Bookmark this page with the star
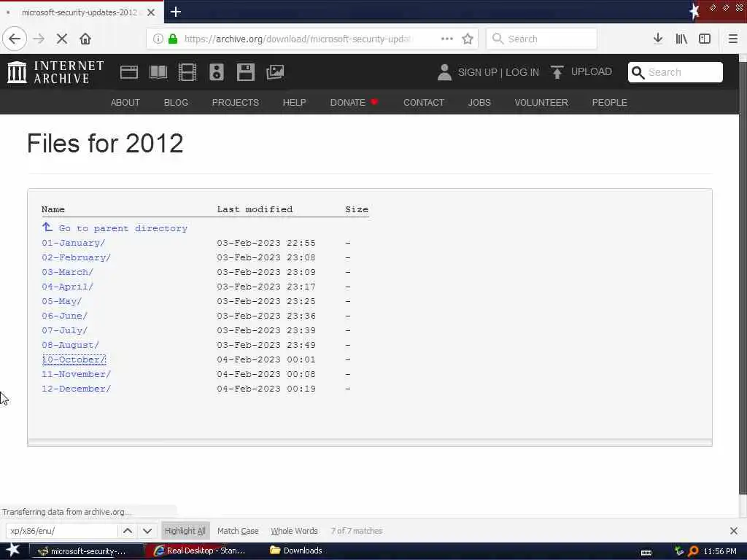This screenshot has height=560, width=747. (x=468, y=39)
